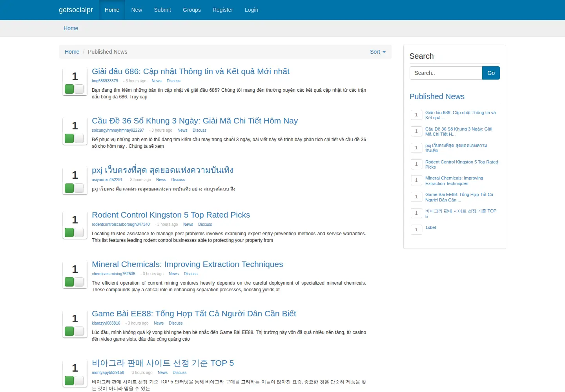
Task: Open sidebar link Mineral Chemicals: Improving Extraction
Action: (x=454, y=181)
